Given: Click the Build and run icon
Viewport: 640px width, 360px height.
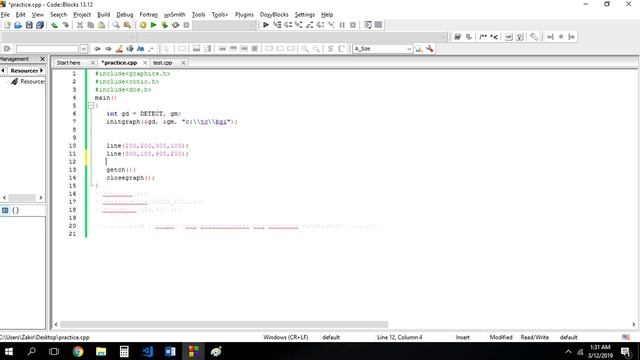Looking at the screenshot, I should coord(164,25).
